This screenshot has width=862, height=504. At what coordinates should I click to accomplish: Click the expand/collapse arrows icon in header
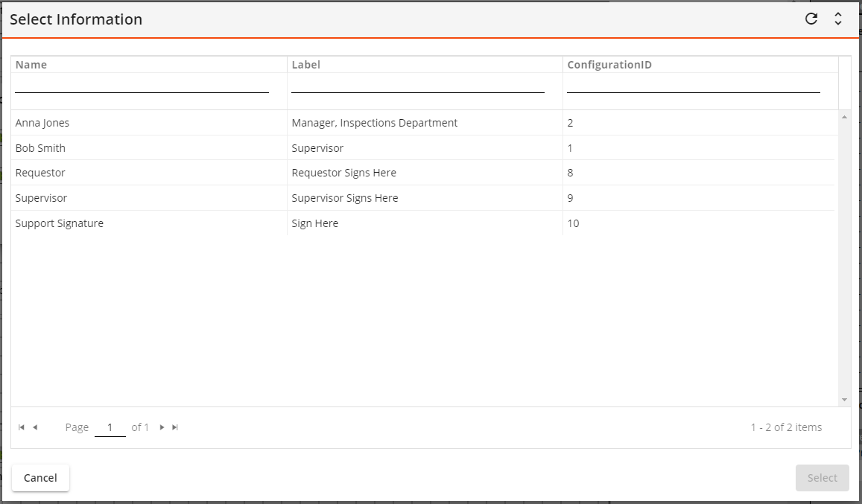coord(838,19)
